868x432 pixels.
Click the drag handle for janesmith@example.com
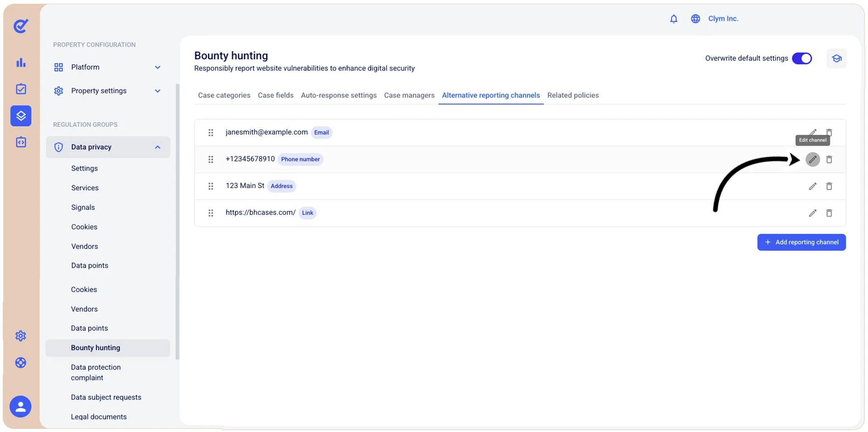coord(211,133)
